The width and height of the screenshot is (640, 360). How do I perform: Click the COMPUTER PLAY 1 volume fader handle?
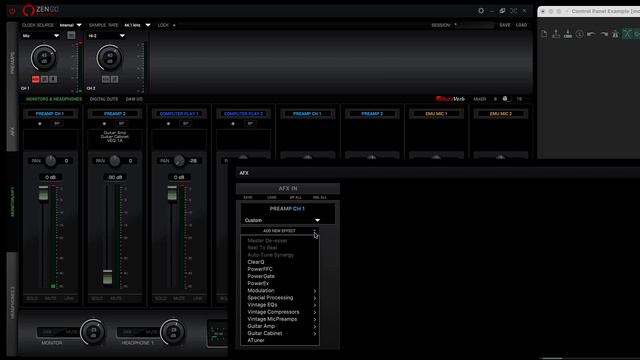tap(172, 193)
